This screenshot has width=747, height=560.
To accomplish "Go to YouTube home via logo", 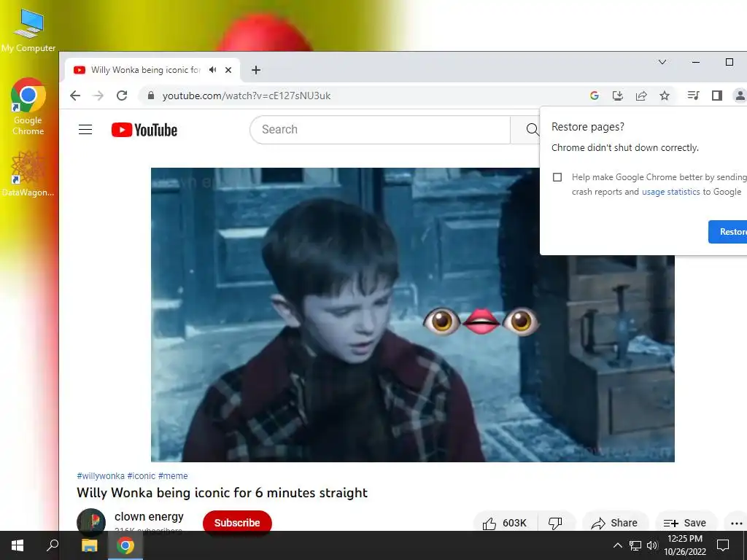I will coord(144,130).
